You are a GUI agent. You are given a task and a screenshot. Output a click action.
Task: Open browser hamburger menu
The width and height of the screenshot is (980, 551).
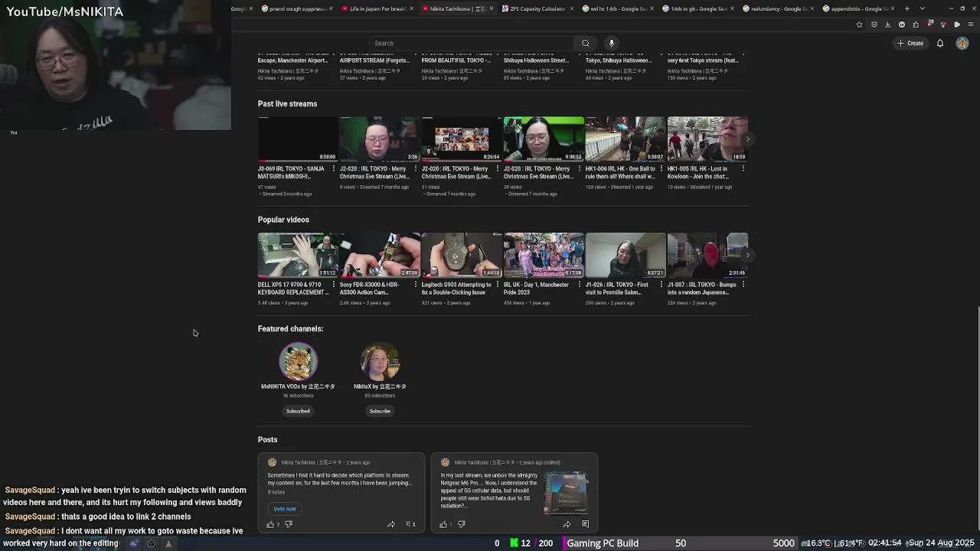(971, 24)
